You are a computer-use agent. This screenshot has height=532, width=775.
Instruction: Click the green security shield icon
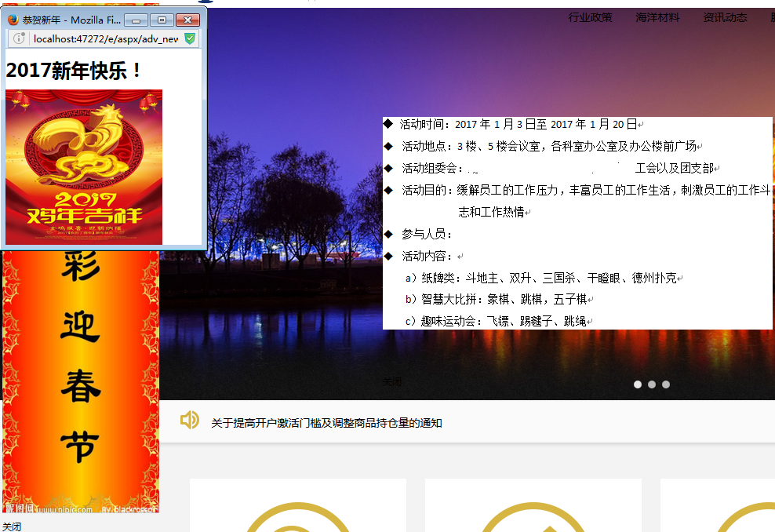[190, 38]
